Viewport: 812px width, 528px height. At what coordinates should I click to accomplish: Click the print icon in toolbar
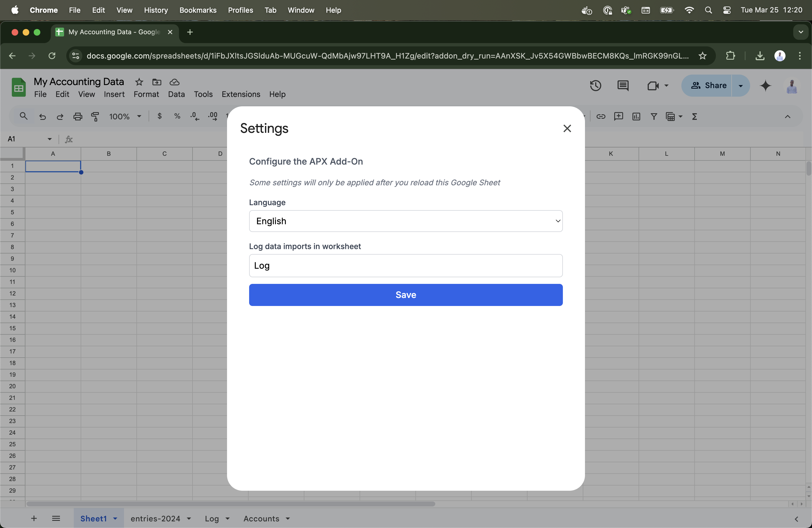coord(78,117)
